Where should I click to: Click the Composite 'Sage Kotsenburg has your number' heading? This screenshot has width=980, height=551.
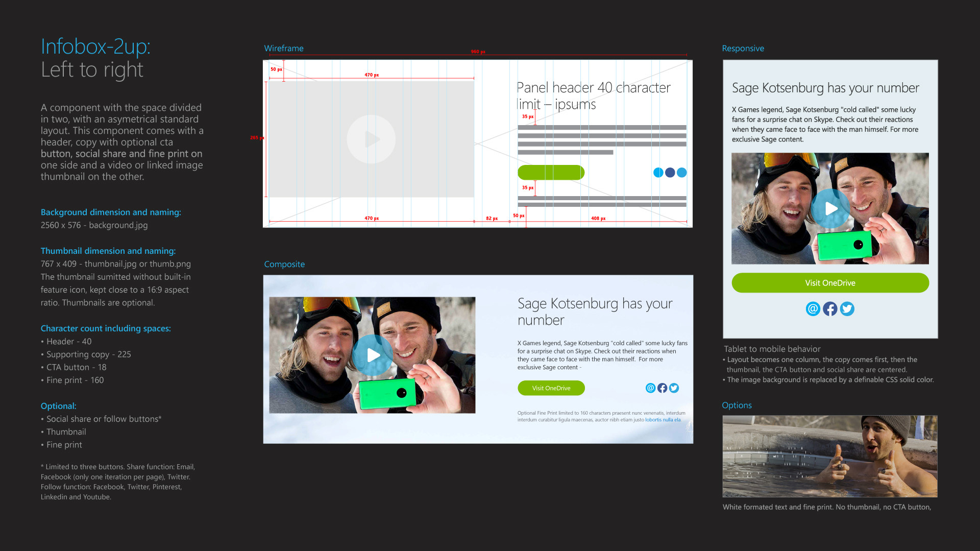(595, 312)
